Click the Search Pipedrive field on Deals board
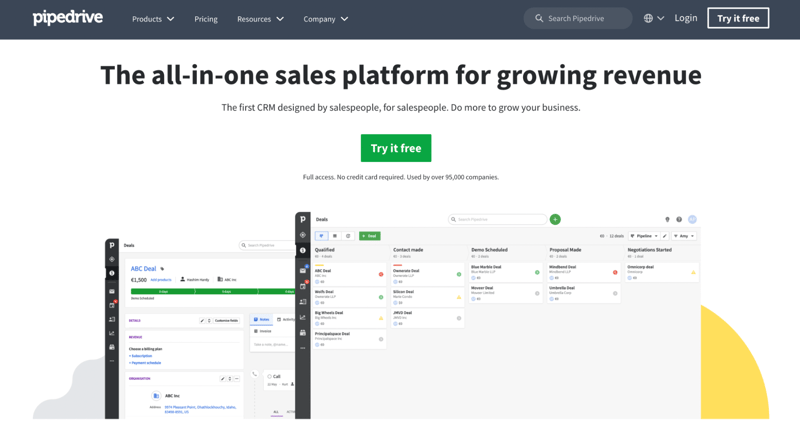The width and height of the screenshot is (800, 427). point(497,219)
